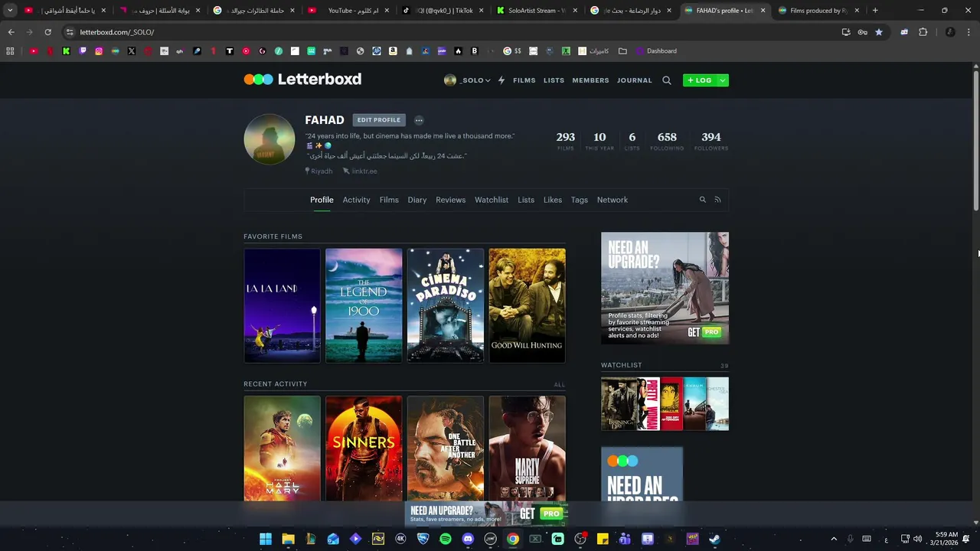
Task: Open the Kick bookmark icon
Action: click(66, 51)
